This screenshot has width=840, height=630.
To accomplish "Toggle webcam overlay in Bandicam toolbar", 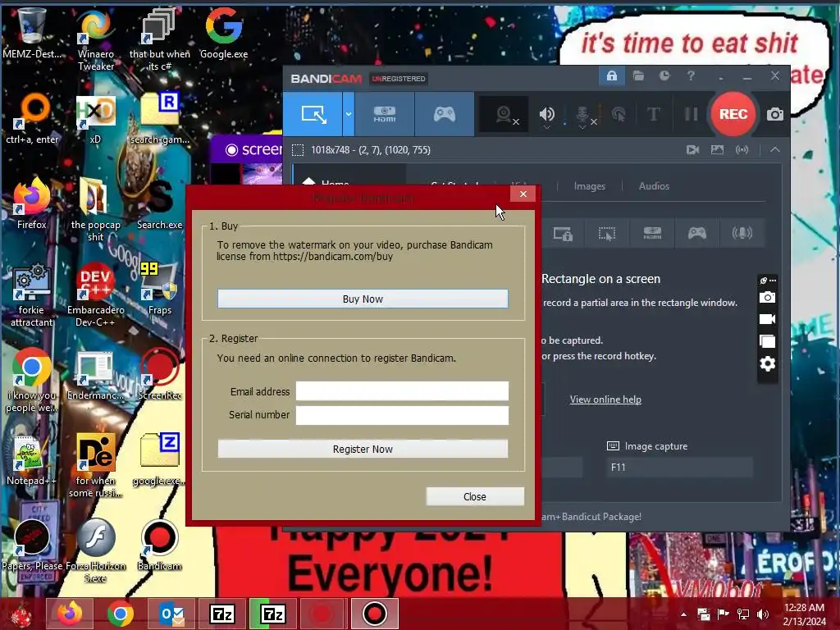I will [x=504, y=115].
